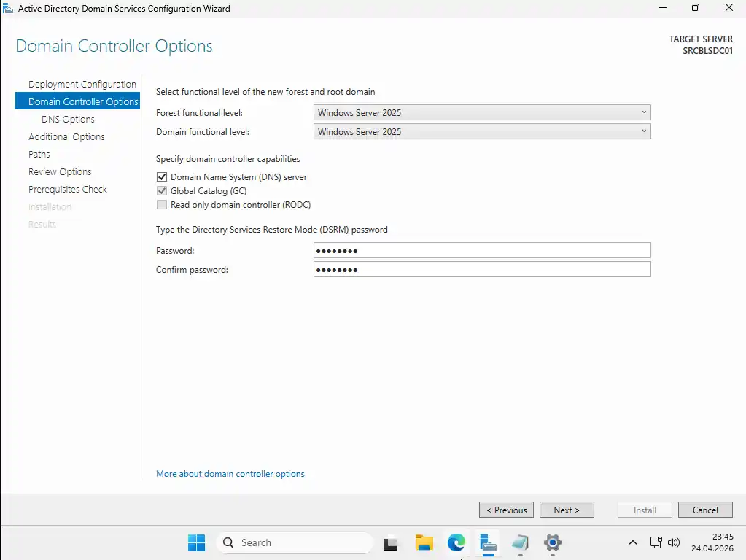Click the TARGET SERVER SRCBLSDC01 text

point(701,44)
